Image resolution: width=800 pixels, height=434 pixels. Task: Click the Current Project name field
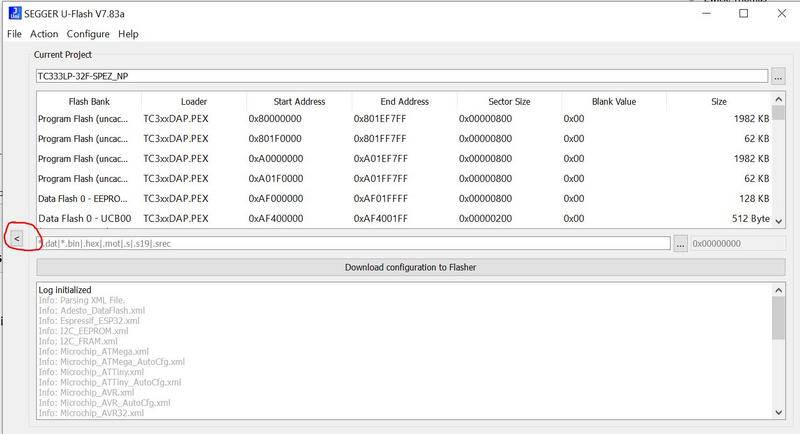[x=402, y=76]
